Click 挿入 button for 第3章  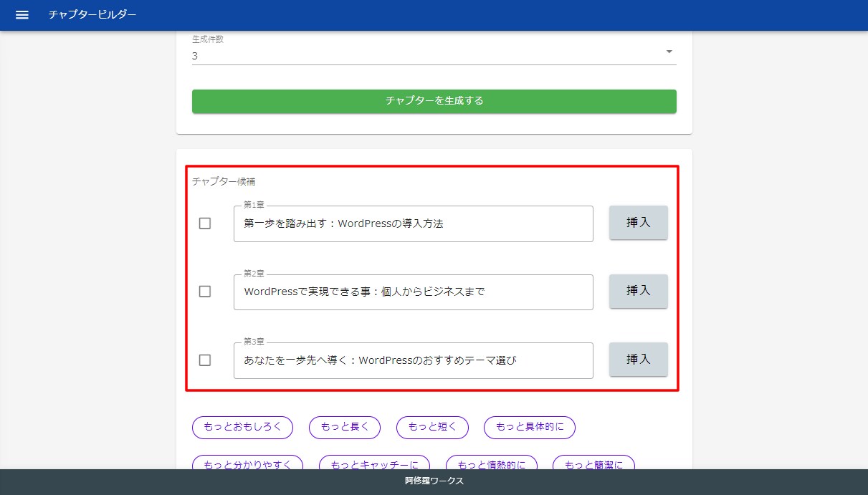pyautogui.click(x=638, y=359)
